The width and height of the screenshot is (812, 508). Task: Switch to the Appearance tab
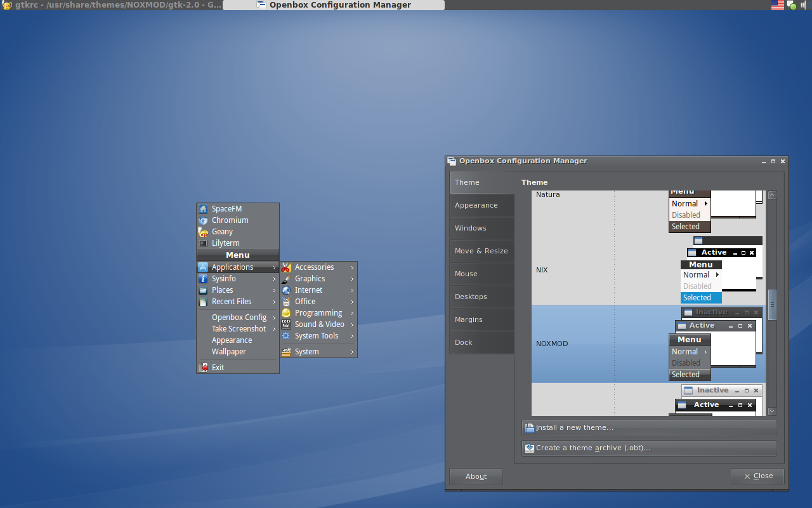coord(481,205)
